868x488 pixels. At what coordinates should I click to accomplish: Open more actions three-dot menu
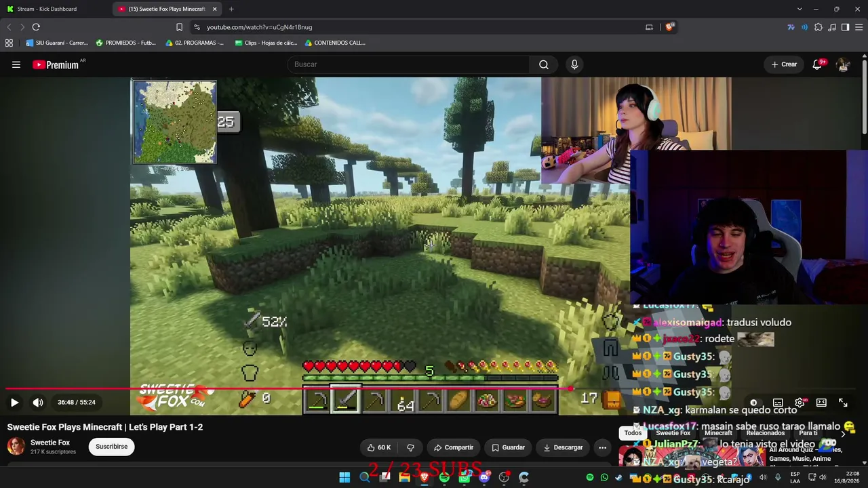click(602, 447)
